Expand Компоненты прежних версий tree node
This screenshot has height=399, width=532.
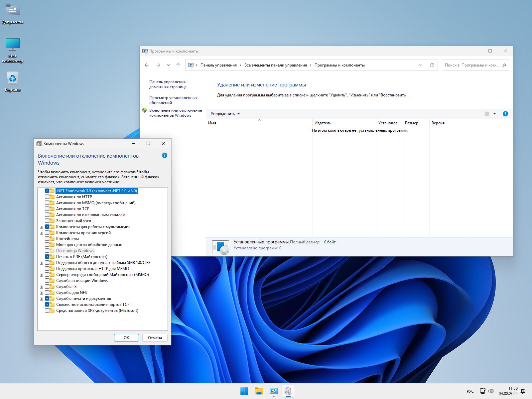(x=42, y=233)
